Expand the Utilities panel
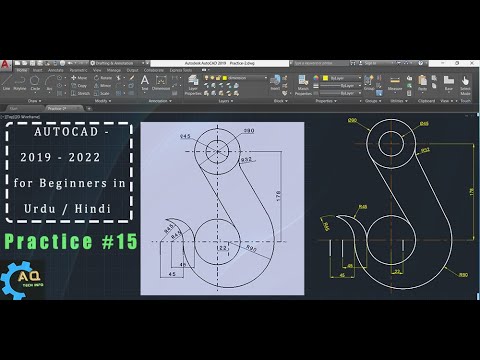 399,101
